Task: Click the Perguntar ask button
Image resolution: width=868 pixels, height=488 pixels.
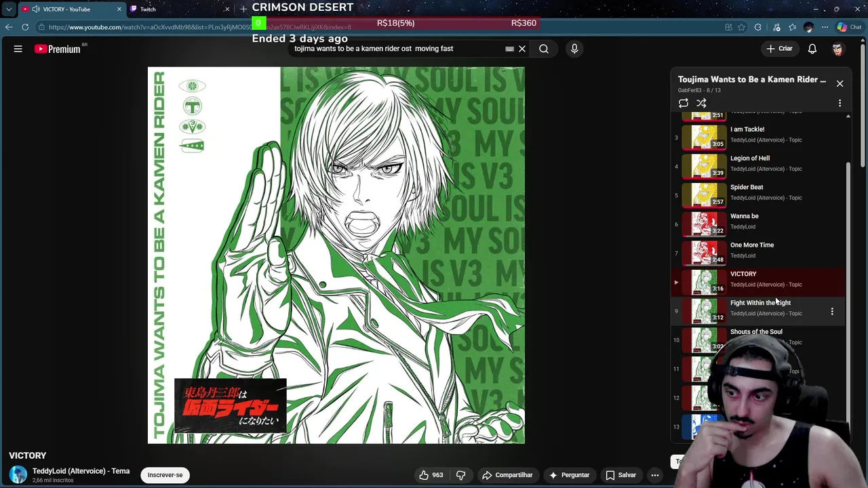Action: [569, 475]
